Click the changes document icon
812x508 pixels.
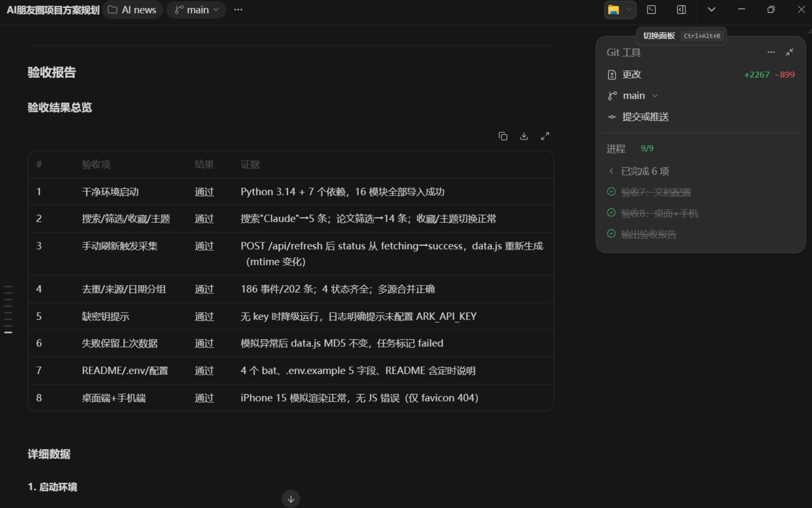click(x=612, y=74)
